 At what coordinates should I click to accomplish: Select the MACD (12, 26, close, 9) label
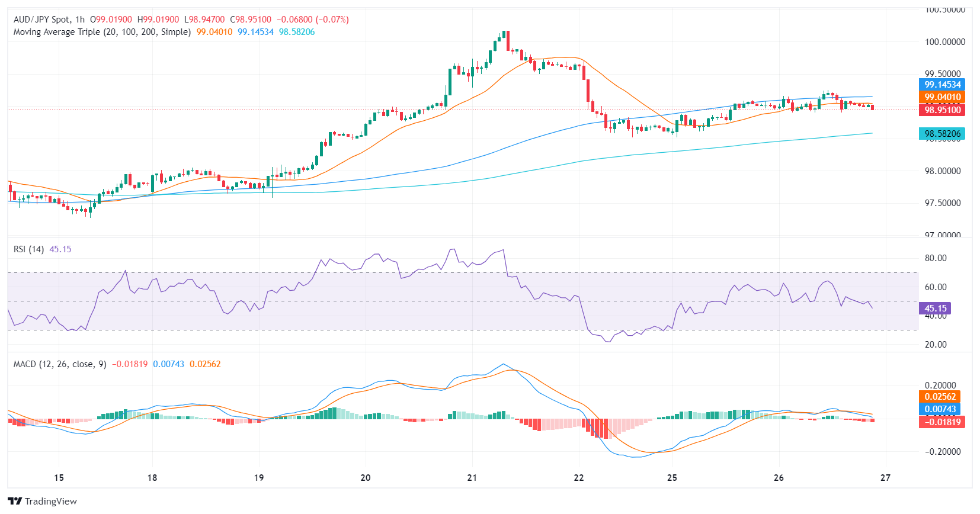click(x=60, y=364)
